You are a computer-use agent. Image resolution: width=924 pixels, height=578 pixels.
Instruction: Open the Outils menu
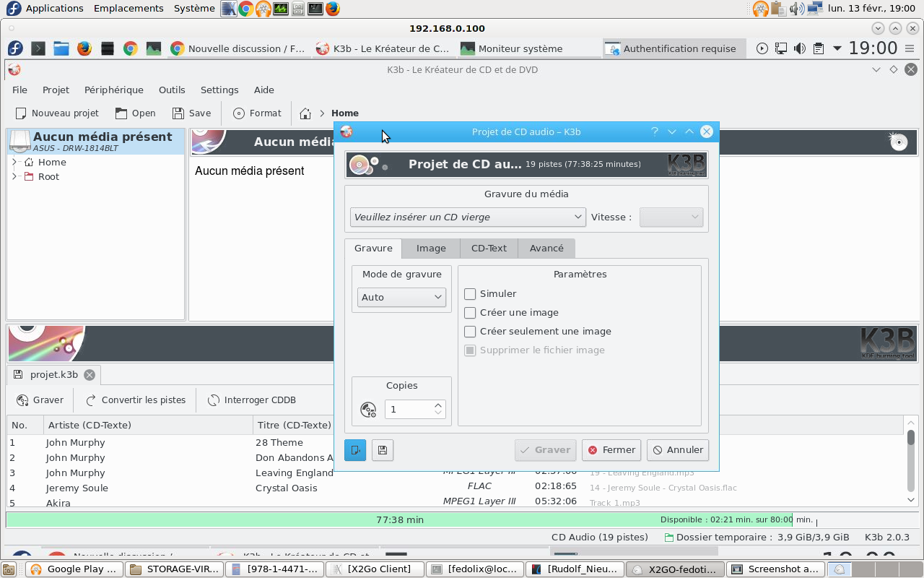tap(172, 90)
